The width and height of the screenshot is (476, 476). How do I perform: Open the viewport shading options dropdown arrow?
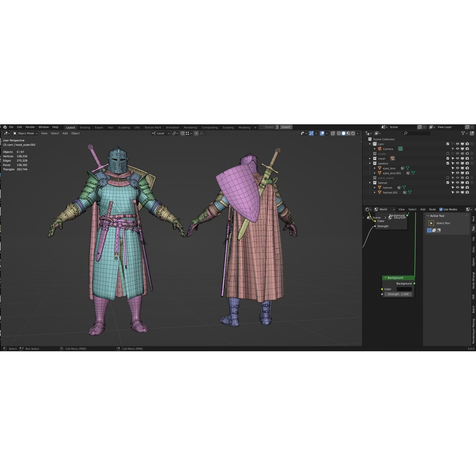point(358,133)
